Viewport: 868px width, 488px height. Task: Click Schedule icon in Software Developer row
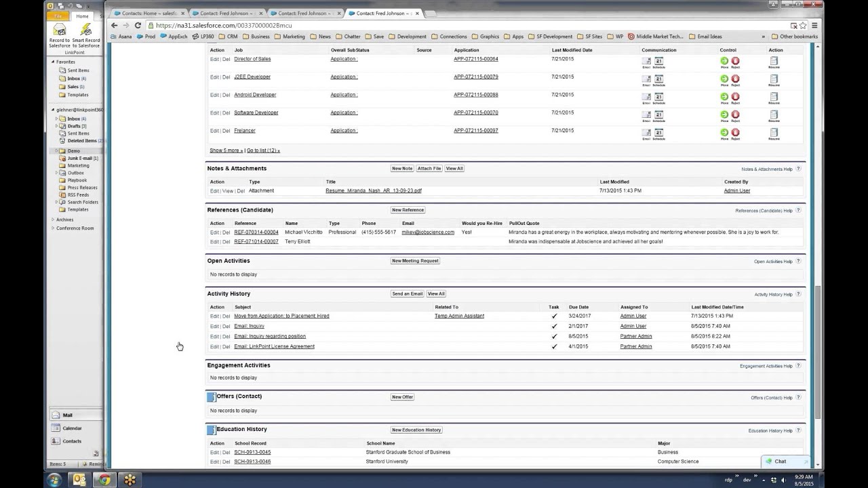658,115
